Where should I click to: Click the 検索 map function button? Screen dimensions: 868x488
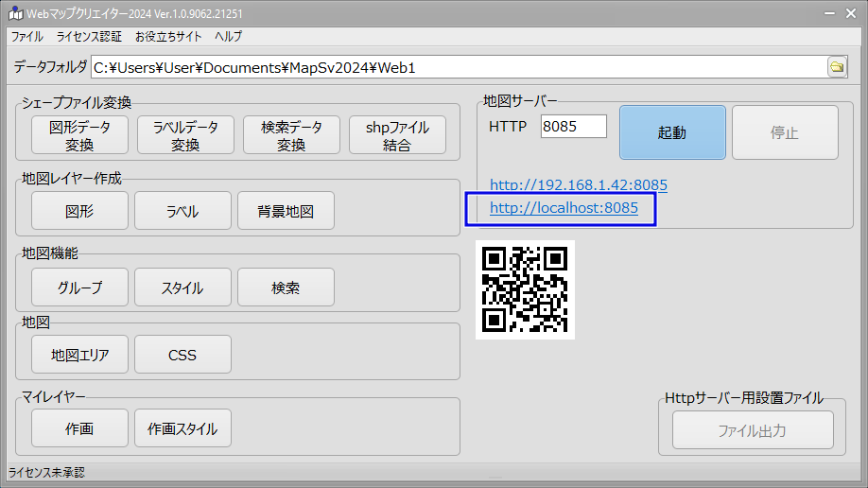(286, 287)
